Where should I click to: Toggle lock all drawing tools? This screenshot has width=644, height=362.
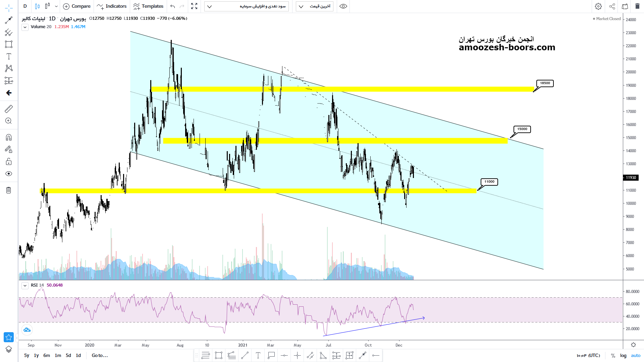point(9,162)
